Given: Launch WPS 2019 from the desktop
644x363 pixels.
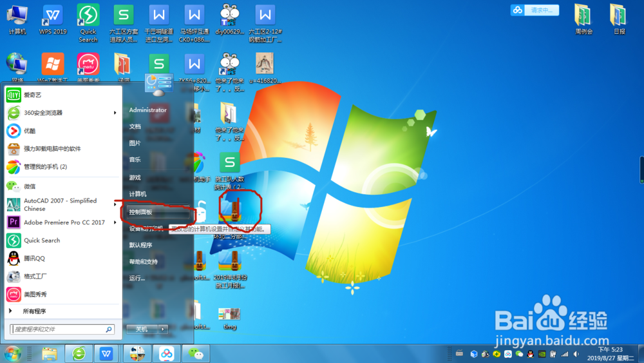Looking at the screenshot, I should pyautogui.click(x=53, y=20).
